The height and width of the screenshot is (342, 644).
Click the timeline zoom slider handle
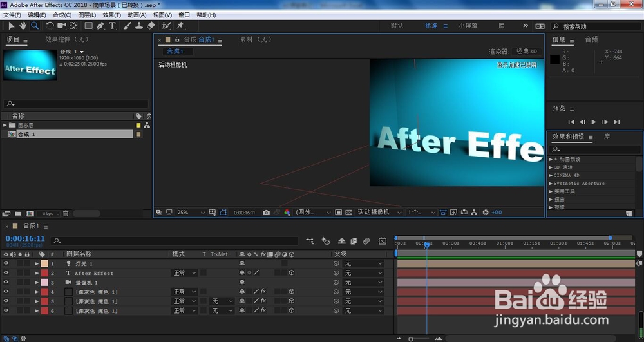pos(411,339)
